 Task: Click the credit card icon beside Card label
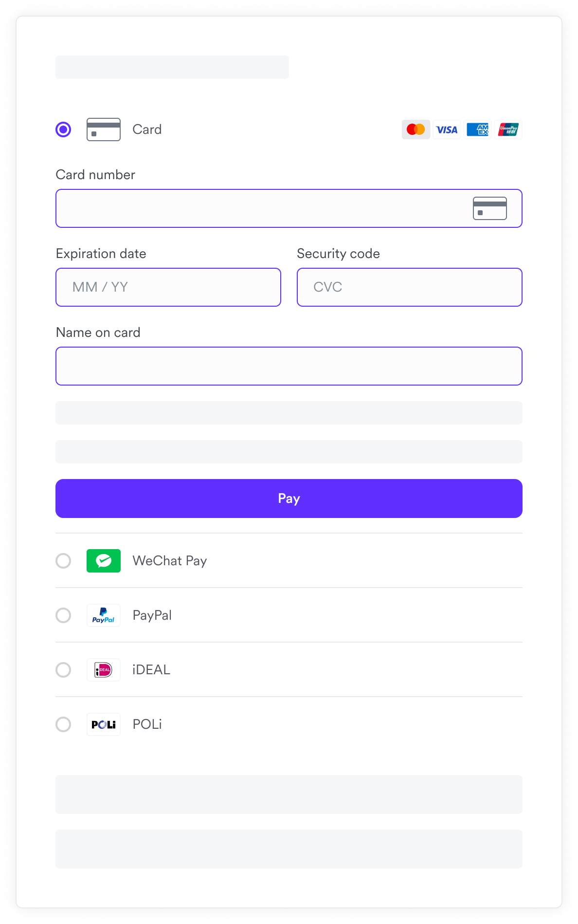coord(104,129)
